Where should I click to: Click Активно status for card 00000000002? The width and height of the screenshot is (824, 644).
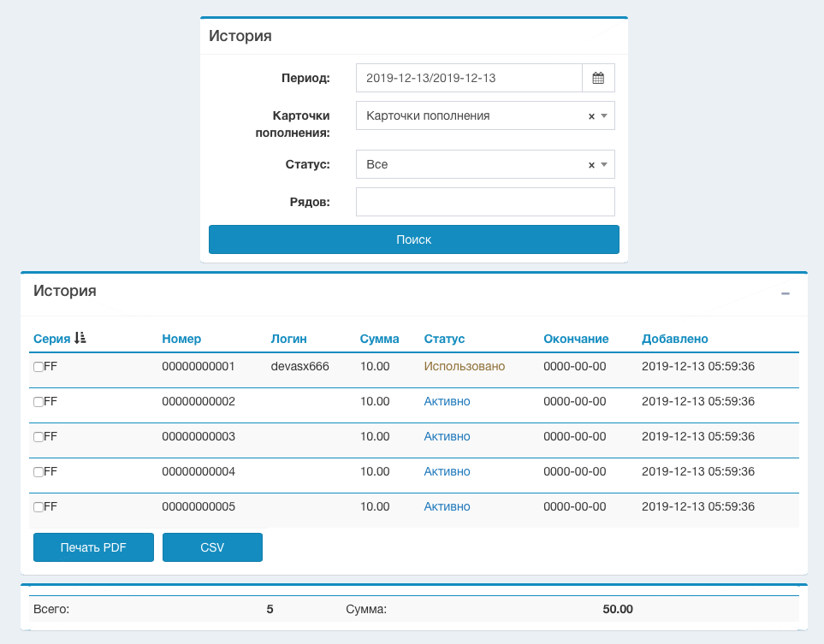point(447,401)
